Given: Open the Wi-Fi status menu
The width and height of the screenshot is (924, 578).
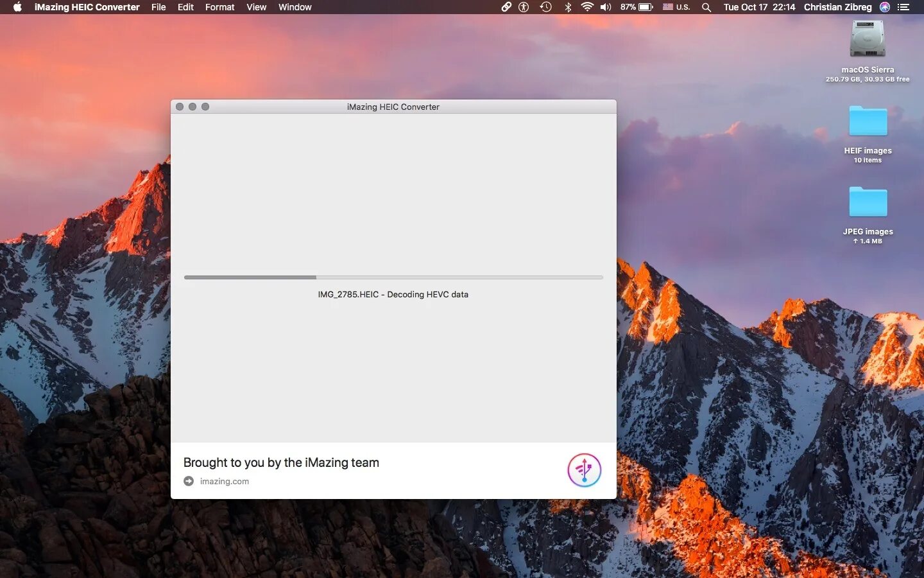Looking at the screenshot, I should click(x=586, y=7).
